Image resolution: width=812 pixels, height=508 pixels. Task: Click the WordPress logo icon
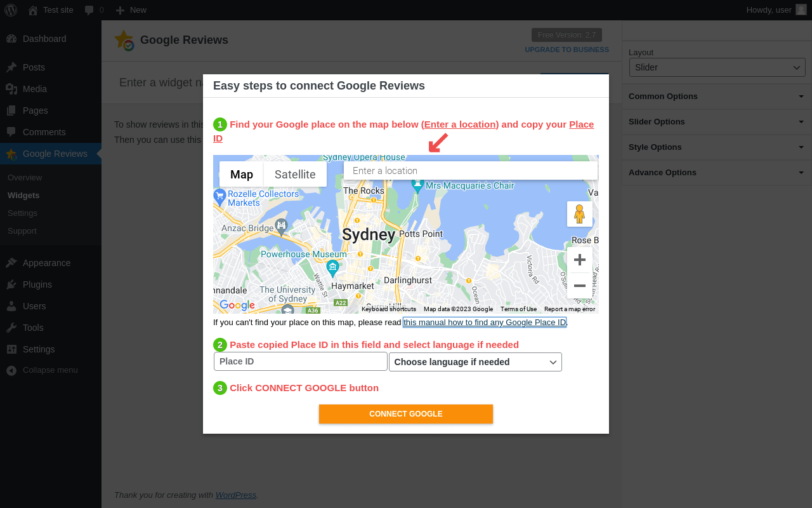(11, 10)
